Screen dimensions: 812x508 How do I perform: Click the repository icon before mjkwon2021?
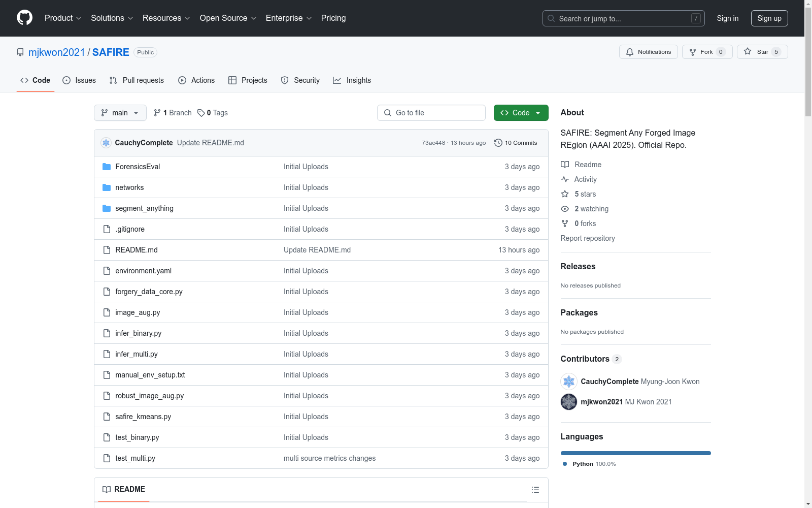click(x=20, y=52)
